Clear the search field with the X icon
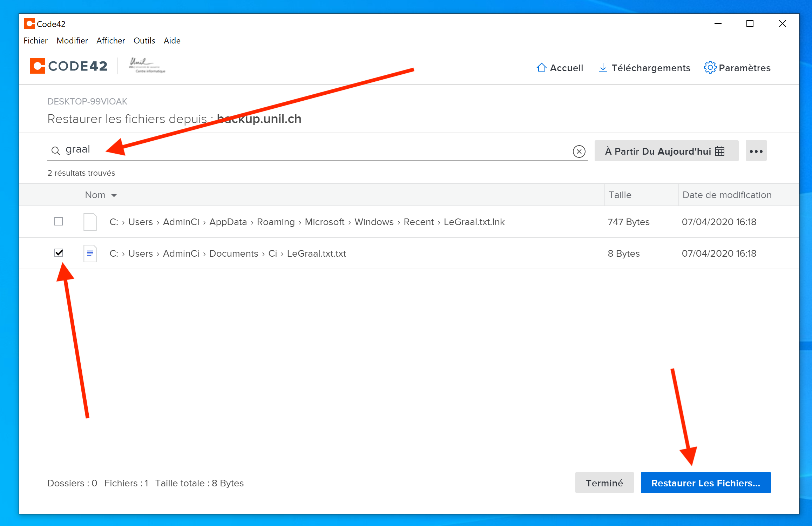 pyautogui.click(x=579, y=151)
